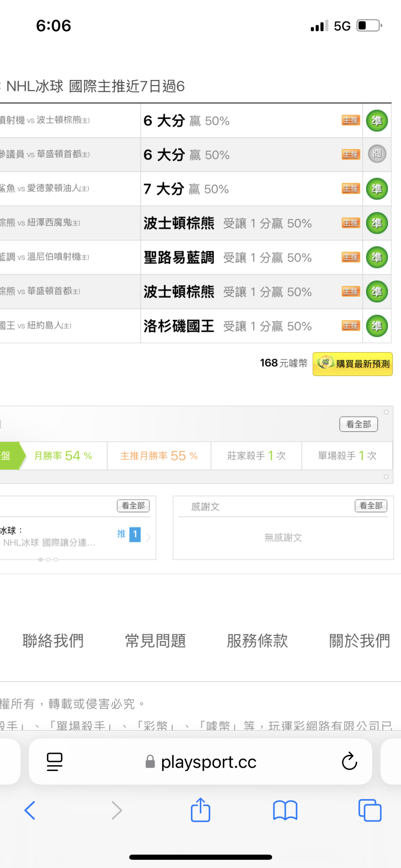The height and width of the screenshot is (868, 401).
Task: Select the 主推月勝率 55% tab
Action: (x=159, y=456)
